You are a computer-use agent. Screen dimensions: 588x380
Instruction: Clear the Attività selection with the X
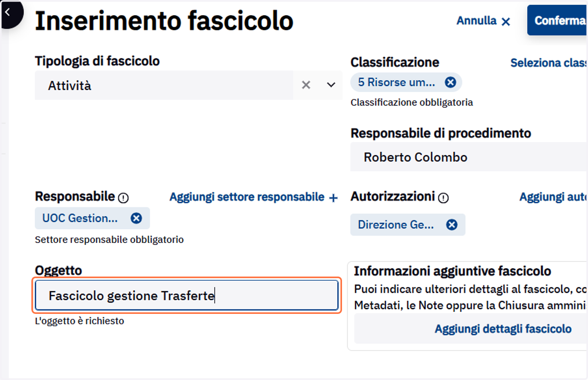point(306,85)
